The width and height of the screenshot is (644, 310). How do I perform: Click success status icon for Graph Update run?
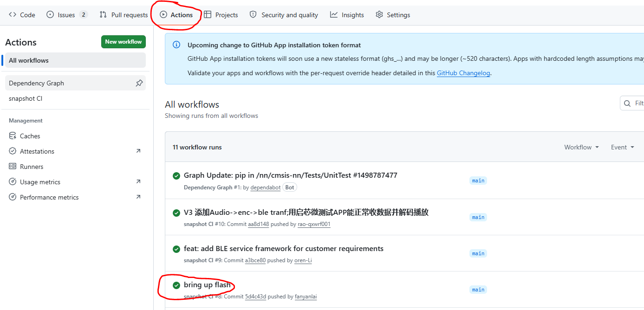[x=176, y=176]
